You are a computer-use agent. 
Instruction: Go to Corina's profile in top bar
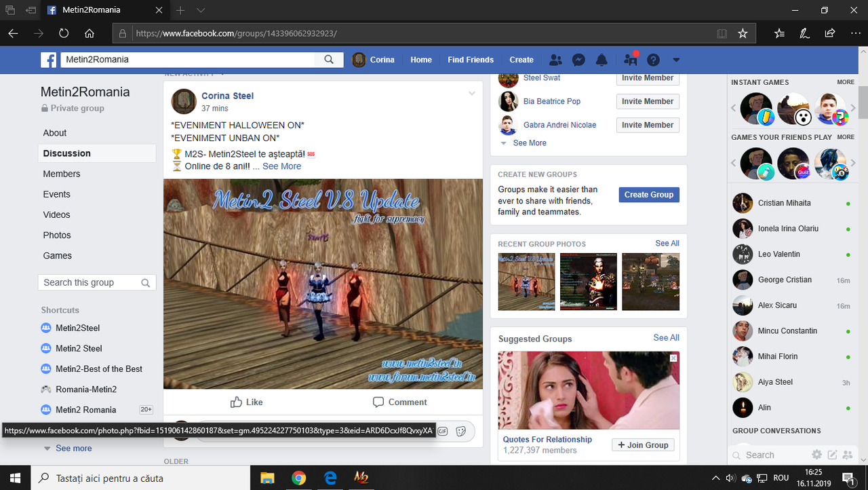[374, 60]
